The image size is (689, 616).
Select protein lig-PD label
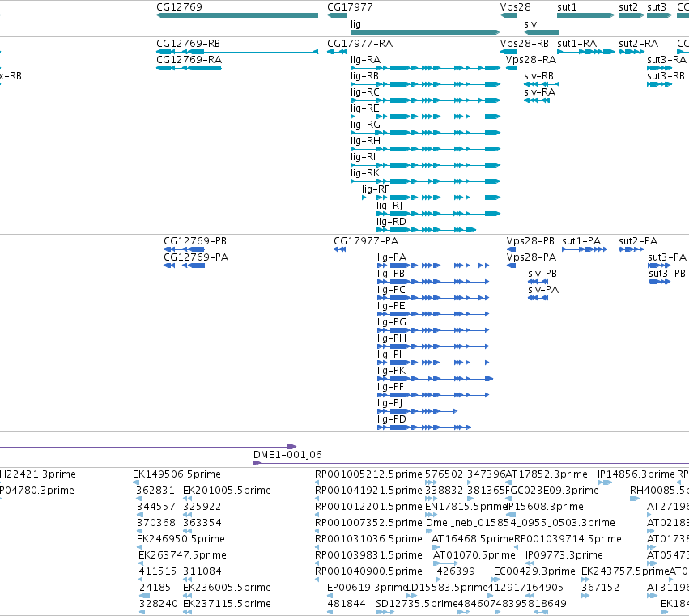(392, 419)
